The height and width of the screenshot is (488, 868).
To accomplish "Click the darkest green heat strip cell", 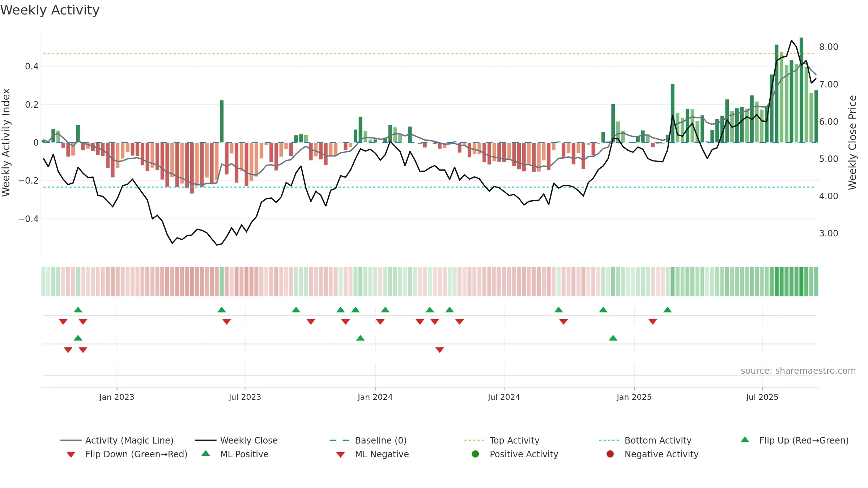I will coord(801,282).
